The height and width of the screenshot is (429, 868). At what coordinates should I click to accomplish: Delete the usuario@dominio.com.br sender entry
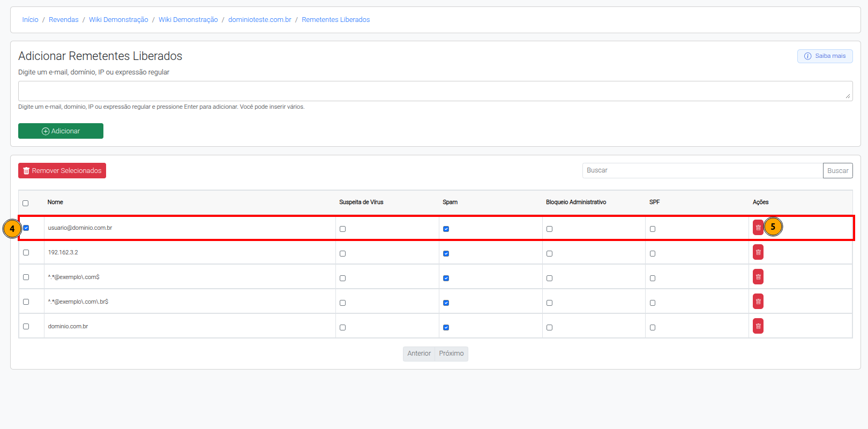(758, 228)
